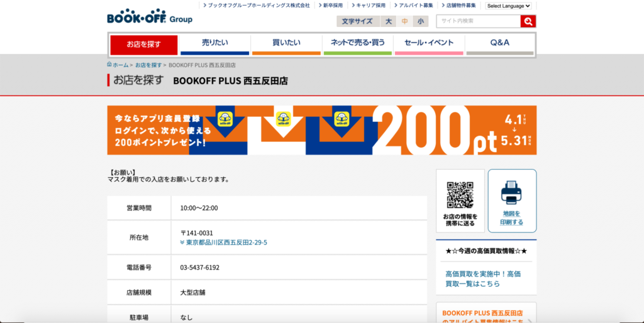The height and width of the screenshot is (323, 644).
Task: Click the BOOK-OFF Group logo
Action: [x=150, y=16]
